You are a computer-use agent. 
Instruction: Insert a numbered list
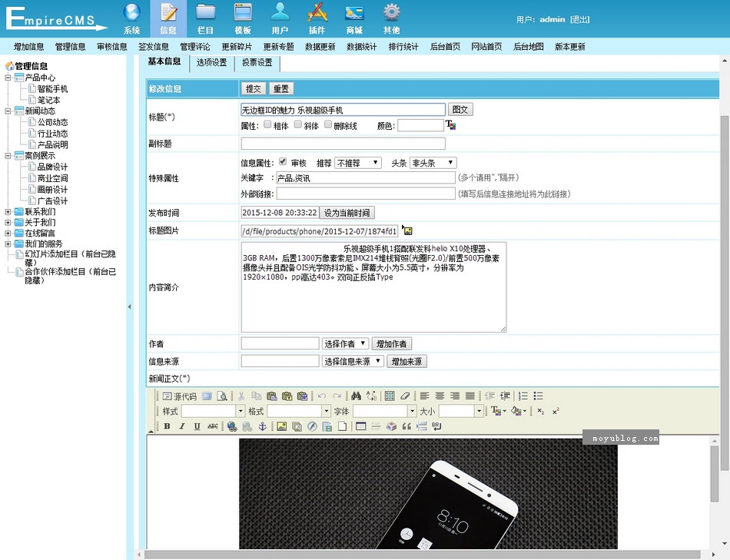523,396
